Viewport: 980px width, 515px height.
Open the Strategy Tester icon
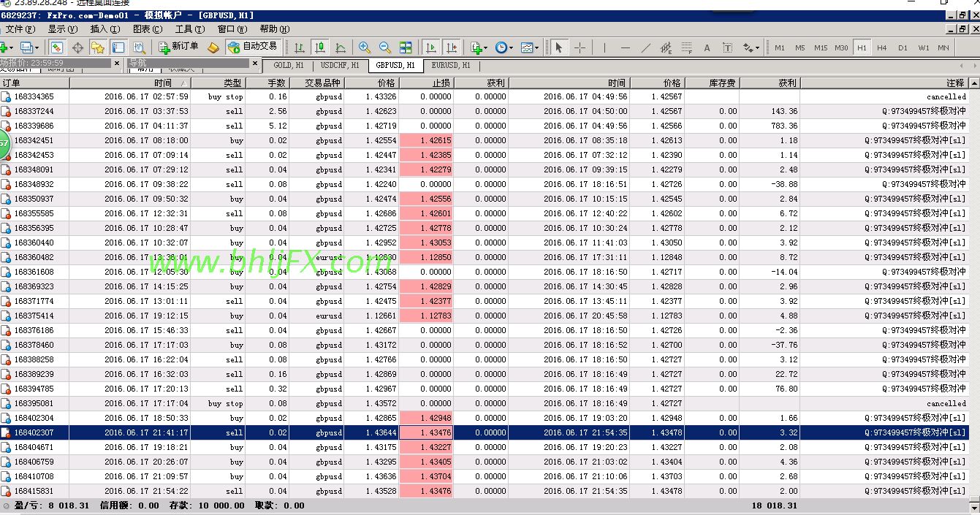coord(138,47)
